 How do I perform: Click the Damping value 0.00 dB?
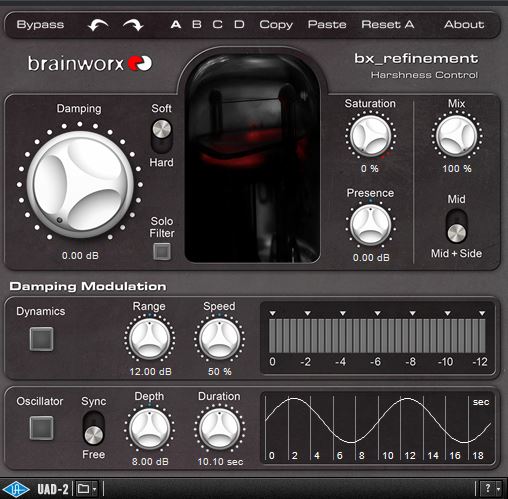[x=80, y=256]
